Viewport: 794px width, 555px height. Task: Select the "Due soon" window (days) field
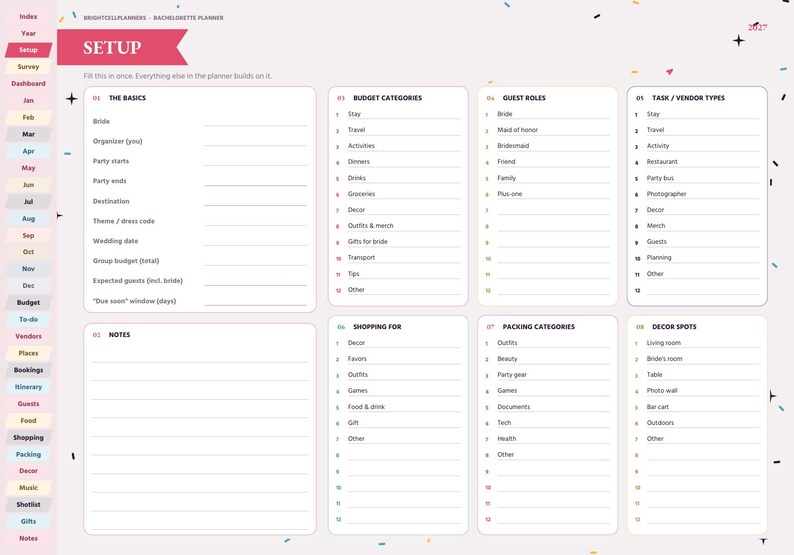(x=255, y=300)
